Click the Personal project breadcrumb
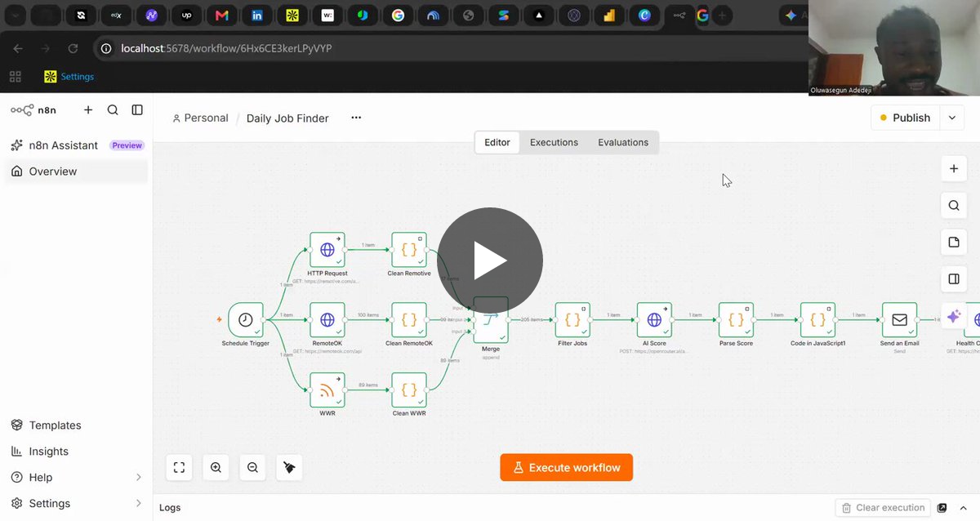Image resolution: width=980 pixels, height=521 pixels. coord(200,118)
